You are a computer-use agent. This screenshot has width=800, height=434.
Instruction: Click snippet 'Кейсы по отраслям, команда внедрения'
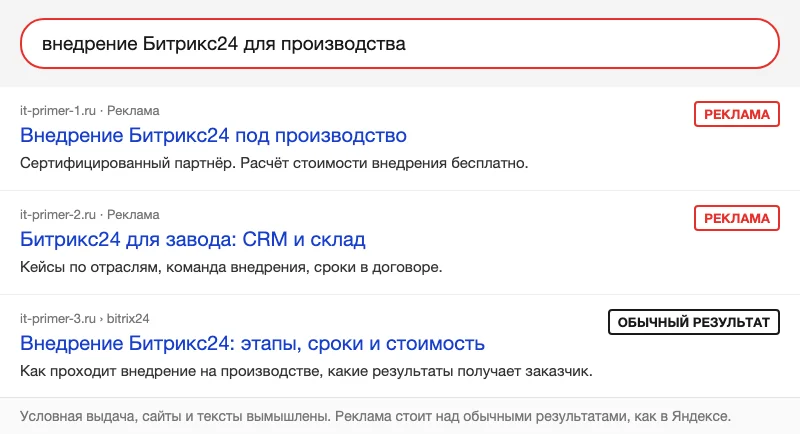163,267
